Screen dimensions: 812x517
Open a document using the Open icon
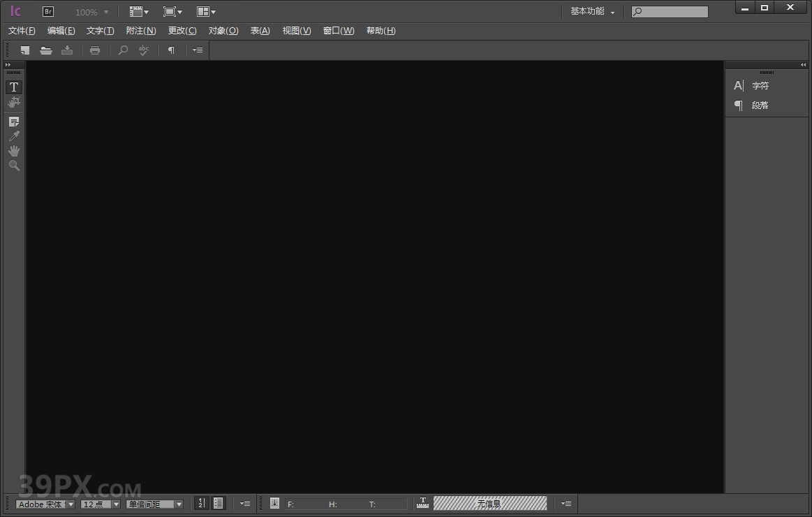pos(46,50)
